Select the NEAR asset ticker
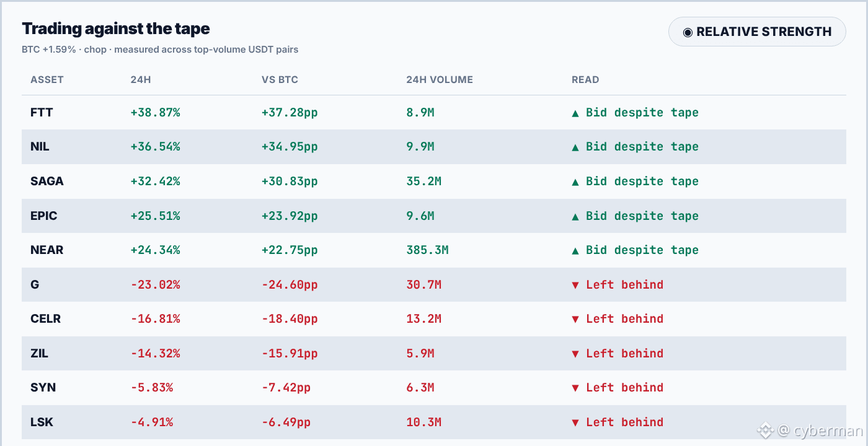 coord(47,250)
